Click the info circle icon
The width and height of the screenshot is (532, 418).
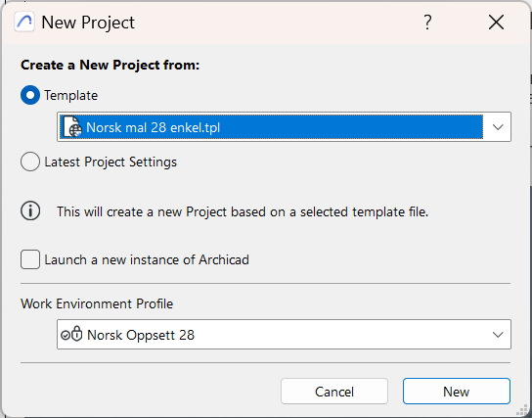(x=30, y=211)
